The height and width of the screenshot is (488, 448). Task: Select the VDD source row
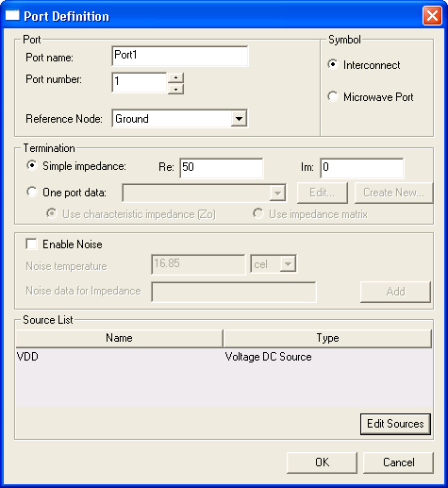pyautogui.click(x=224, y=357)
